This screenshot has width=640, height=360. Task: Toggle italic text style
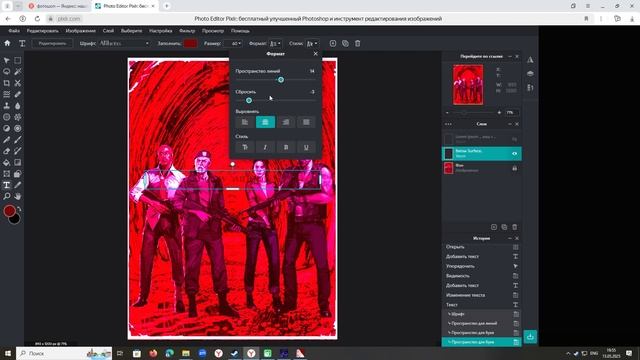265,147
